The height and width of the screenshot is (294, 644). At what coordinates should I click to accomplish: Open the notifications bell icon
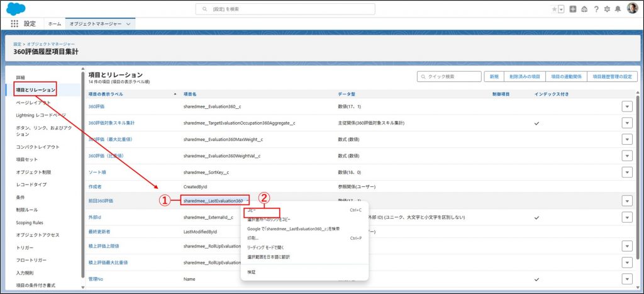pos(618,9)
